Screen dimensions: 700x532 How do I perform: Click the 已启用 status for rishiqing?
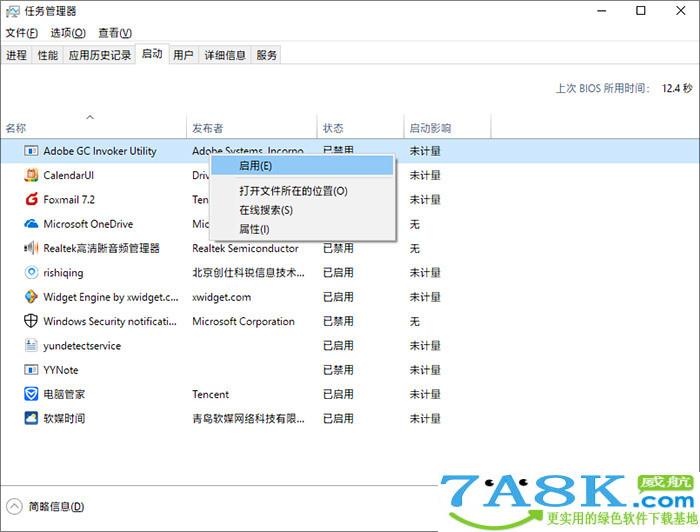pyautogui.click(x=338, y=272)
